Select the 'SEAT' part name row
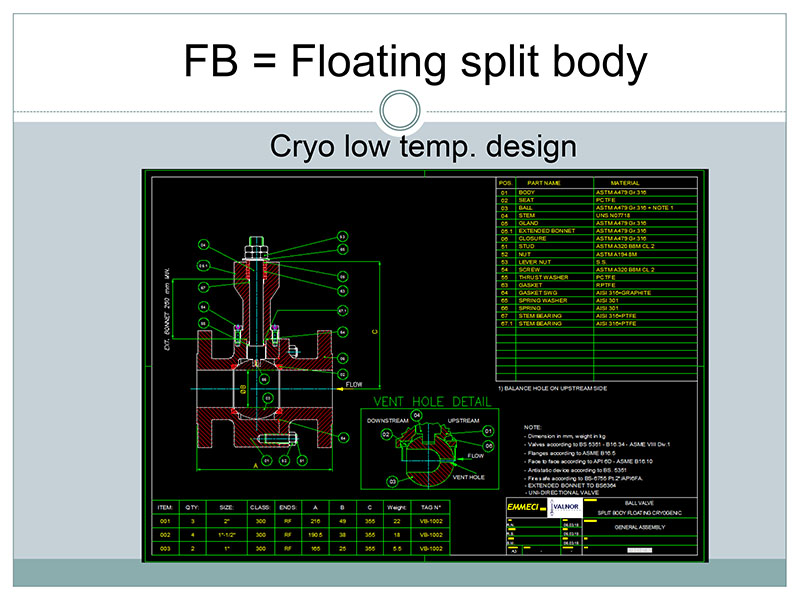Screen dimensions: 800x600 (526, 200)
